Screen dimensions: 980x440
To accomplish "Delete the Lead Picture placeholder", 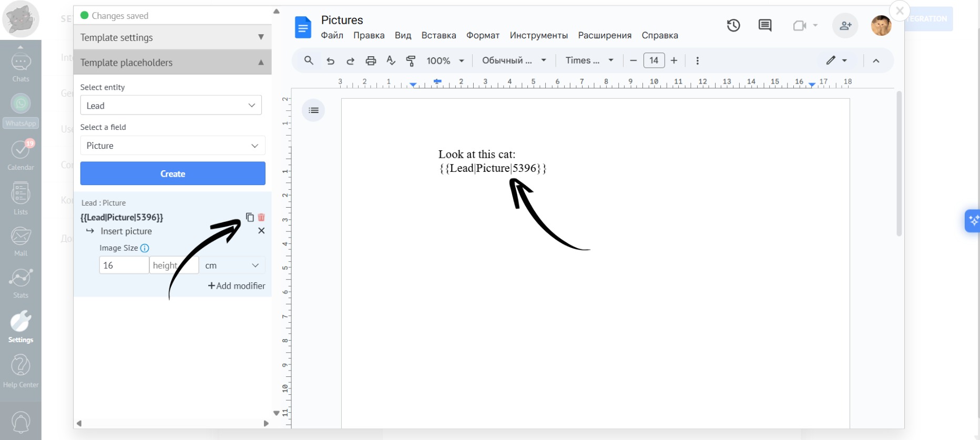I will pyautogui.click(x=261, y=217).
